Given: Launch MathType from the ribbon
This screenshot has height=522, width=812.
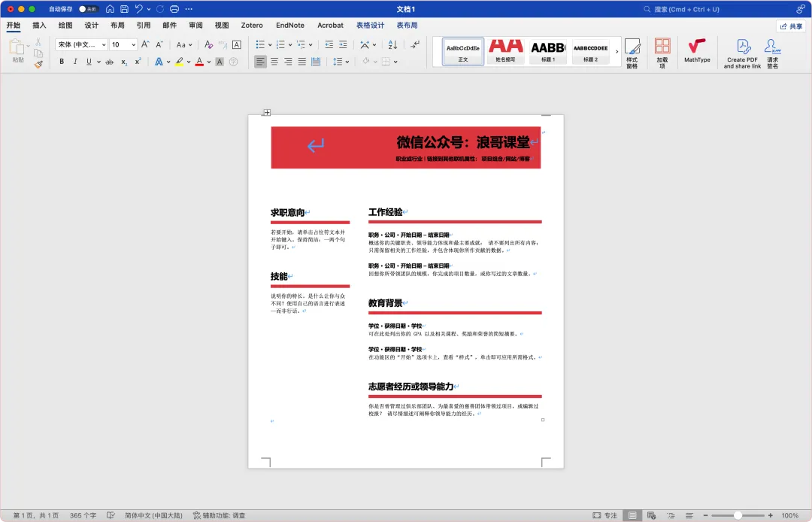Looking at the screenshot, I should click(x=697, y=50).
